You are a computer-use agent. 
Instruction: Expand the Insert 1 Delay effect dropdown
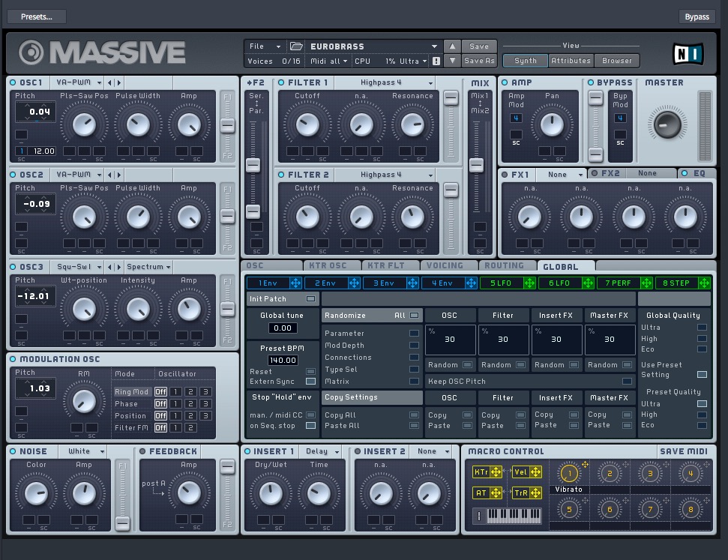[x=322, y=451]
